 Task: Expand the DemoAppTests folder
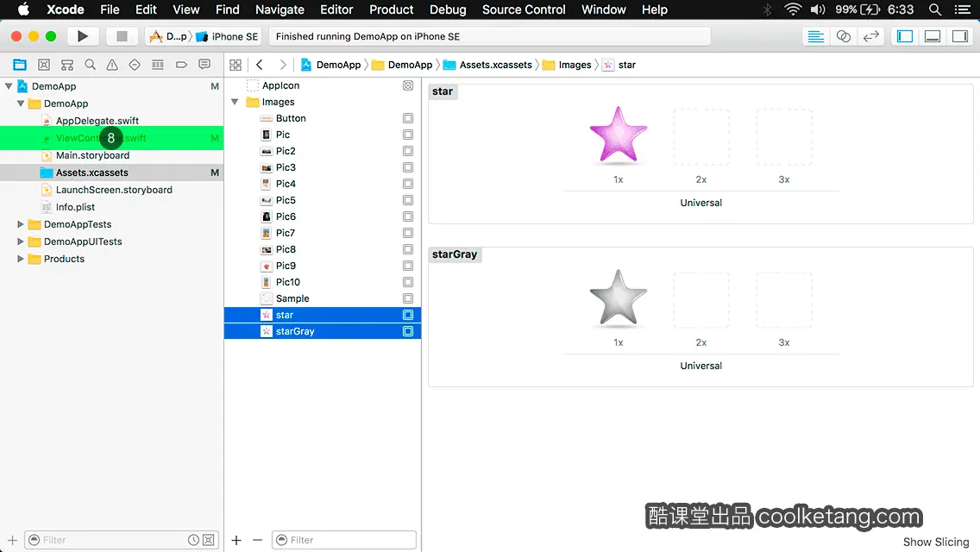(21, 224)
